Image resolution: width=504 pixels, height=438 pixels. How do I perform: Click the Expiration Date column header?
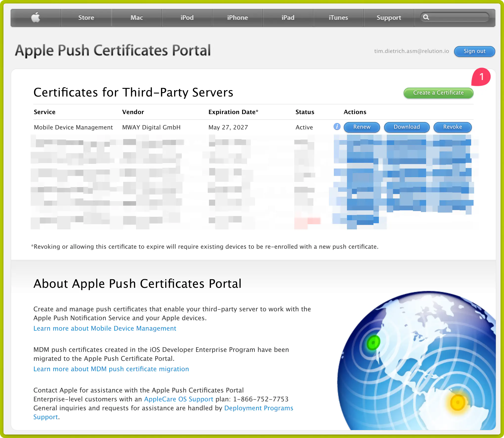pyautogui.click(x=233, y=112)
